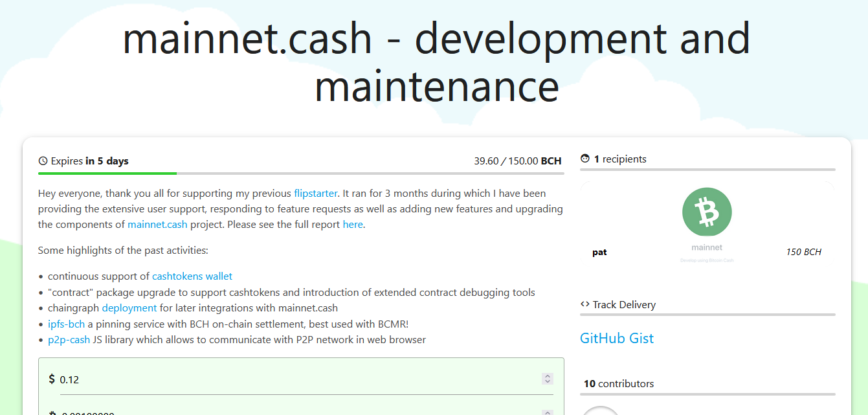Click the 'Expires in 5 days' text

click(x=90, y=161)
